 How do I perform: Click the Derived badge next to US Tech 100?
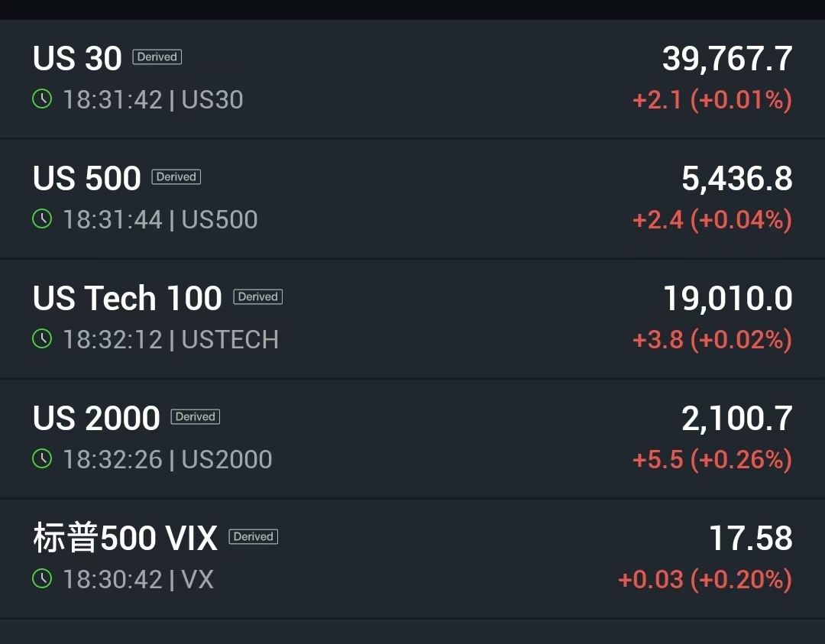click(x=257, y=297)
